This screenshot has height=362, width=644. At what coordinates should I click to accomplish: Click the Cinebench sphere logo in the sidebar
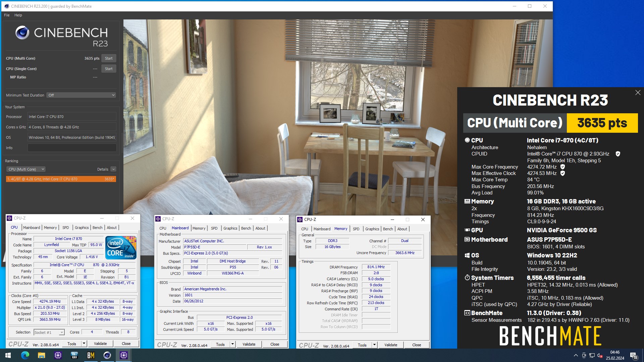(22, 33)
